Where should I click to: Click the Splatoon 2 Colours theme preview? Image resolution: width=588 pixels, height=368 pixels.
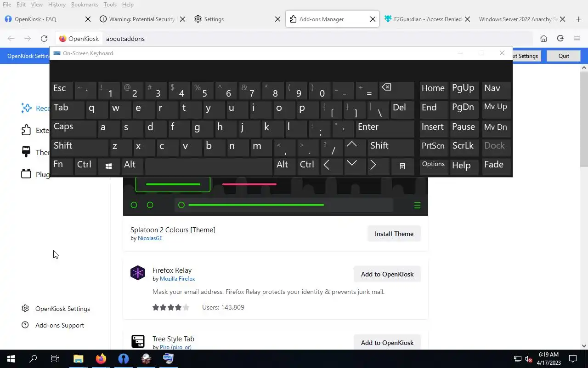(x=276, y=196)
